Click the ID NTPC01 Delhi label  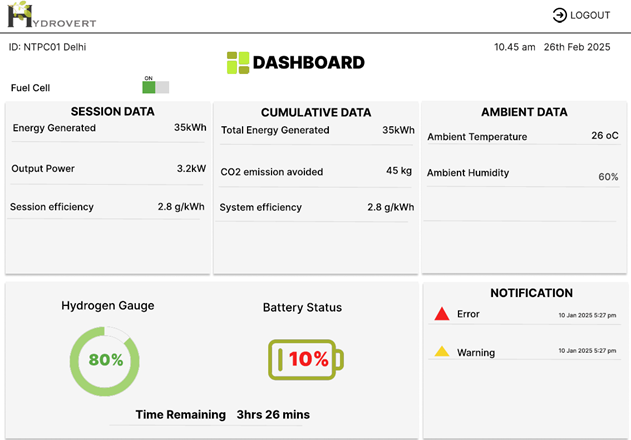point(43,46)
